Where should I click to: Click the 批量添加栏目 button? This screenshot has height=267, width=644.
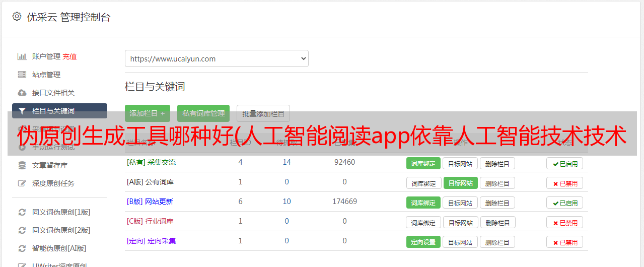click(263, 113)
